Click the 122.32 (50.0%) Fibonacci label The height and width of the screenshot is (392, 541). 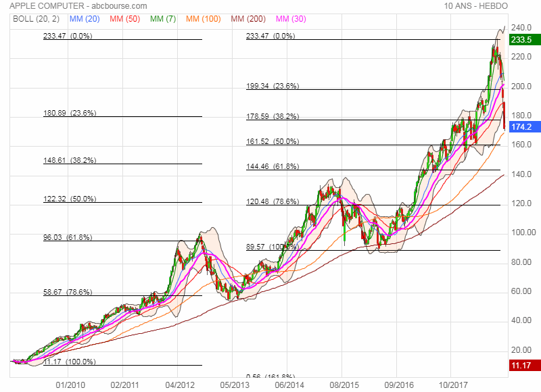tap(70, 199)
